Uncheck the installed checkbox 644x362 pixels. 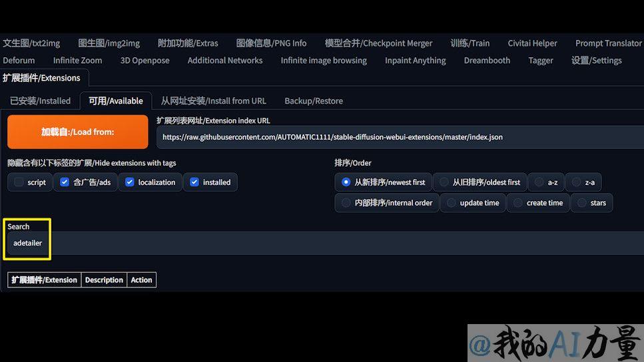coord(194,182)
